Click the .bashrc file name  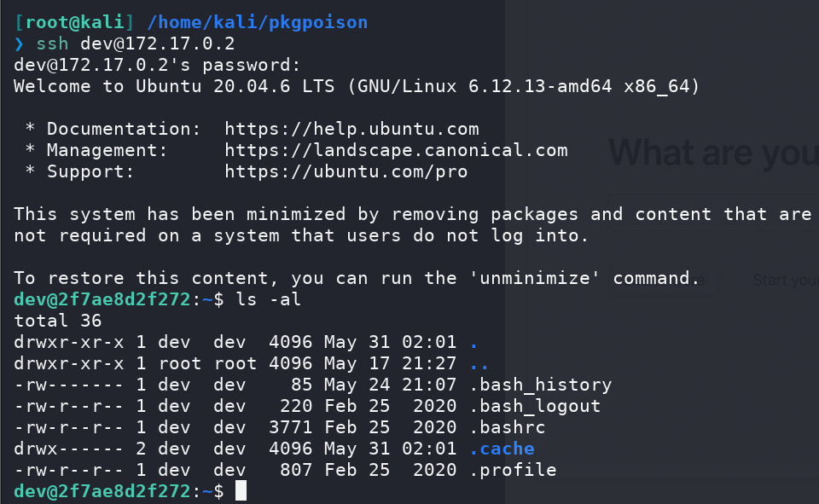click(x=507, y=428)
